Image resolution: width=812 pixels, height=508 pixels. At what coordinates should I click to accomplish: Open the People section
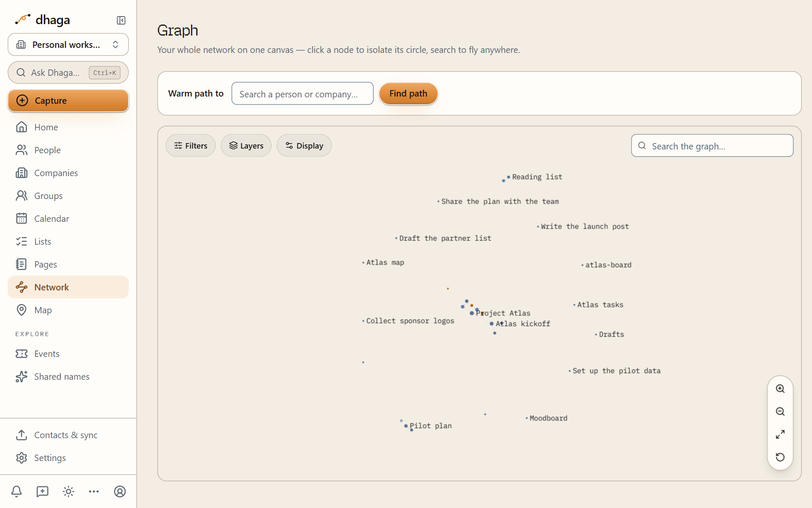pos(68,150)
